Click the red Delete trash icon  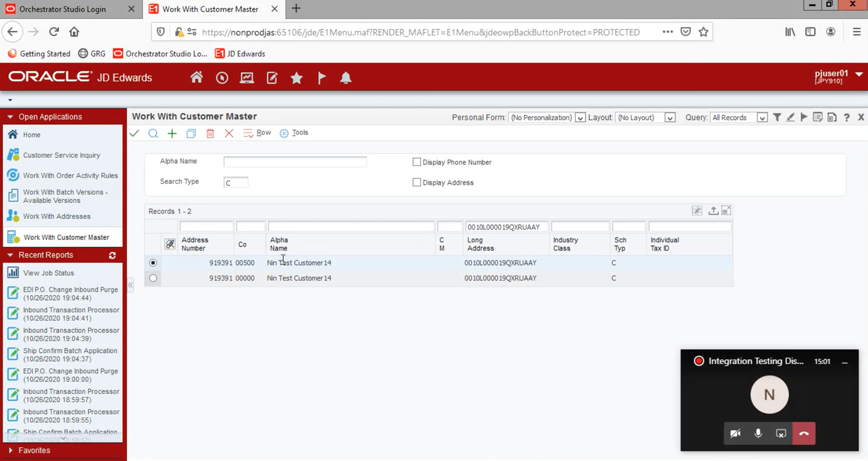pos(210,133)
